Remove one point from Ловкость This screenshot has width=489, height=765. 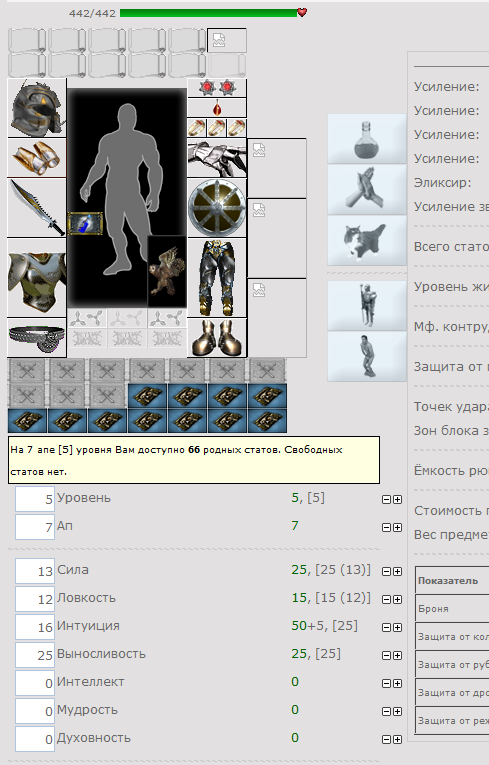[387, 600]
